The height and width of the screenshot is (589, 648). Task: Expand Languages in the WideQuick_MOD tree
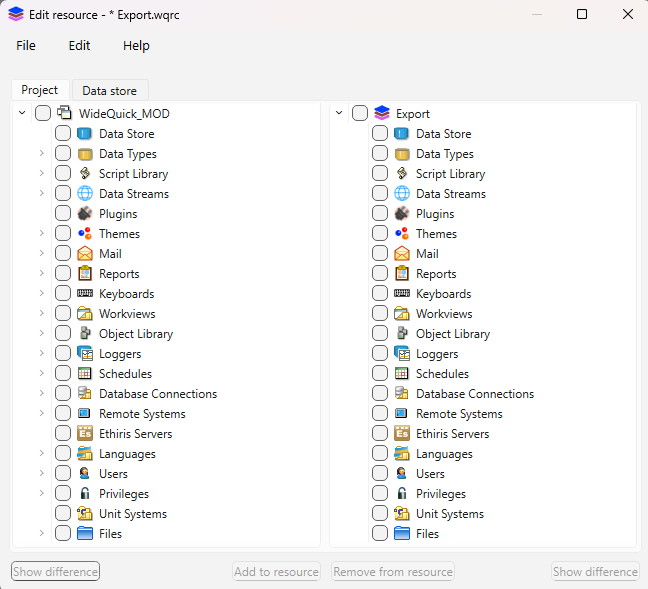point(42,453)
